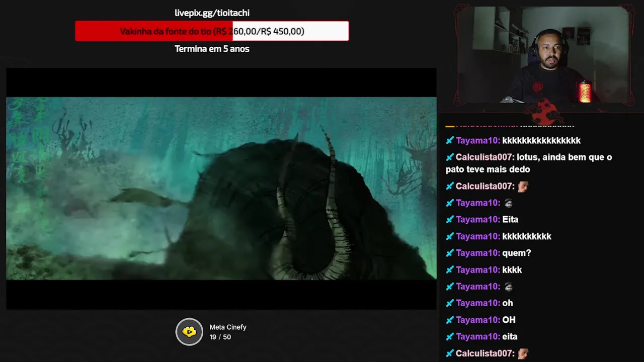Click the badge icon beside uppercase 'OH' message
Viewport: 644px width, 362px height.
point(450,320)
